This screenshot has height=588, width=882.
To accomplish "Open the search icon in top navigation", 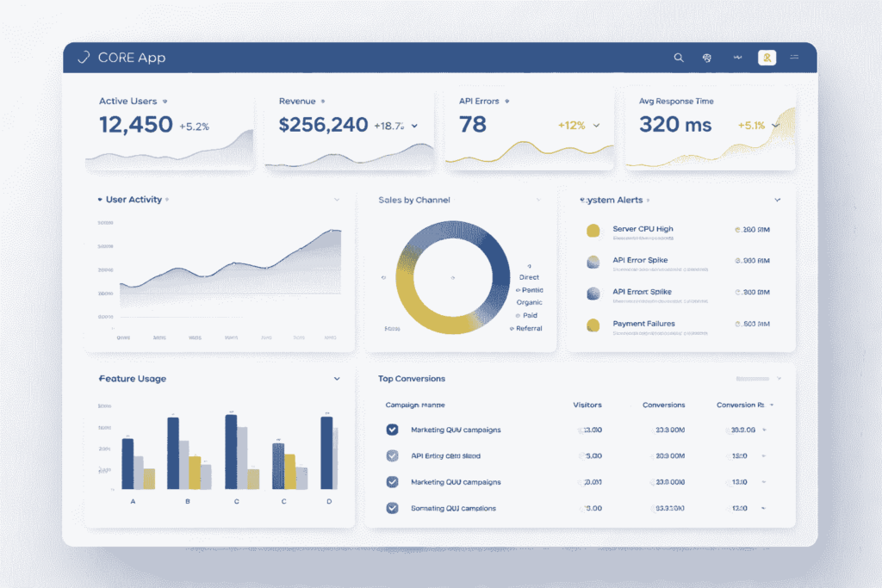I will click(x=679, y=58).
